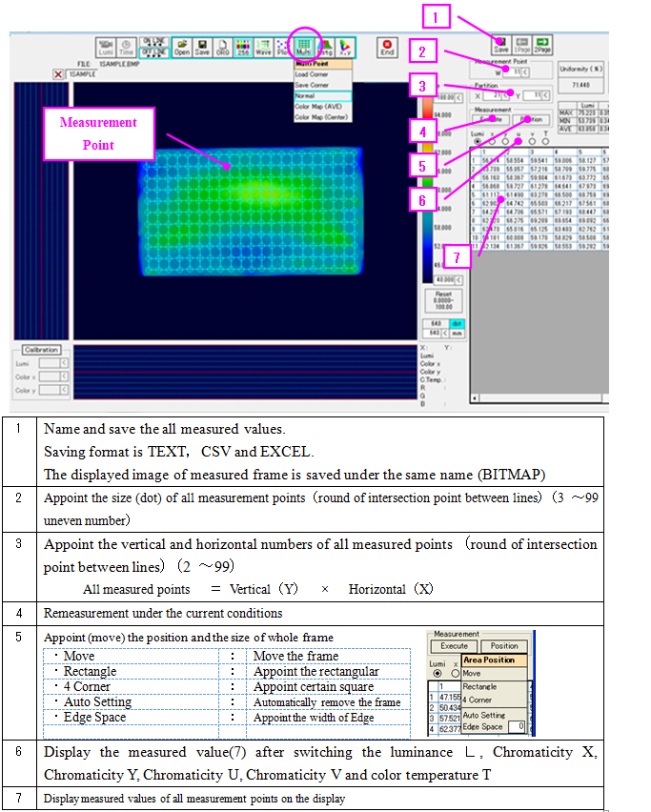Click table cell 58.554
Screen dimensions: 651x812
click(515, 161)
